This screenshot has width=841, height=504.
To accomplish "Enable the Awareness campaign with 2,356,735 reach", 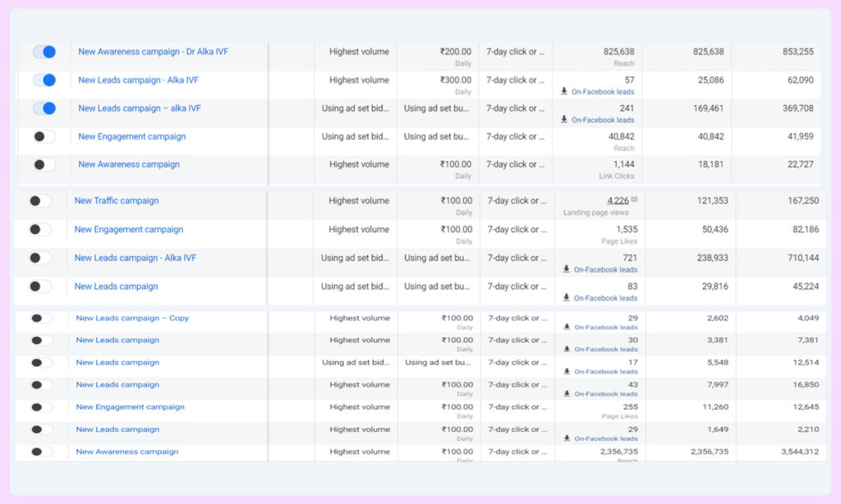I will [42, 452].
